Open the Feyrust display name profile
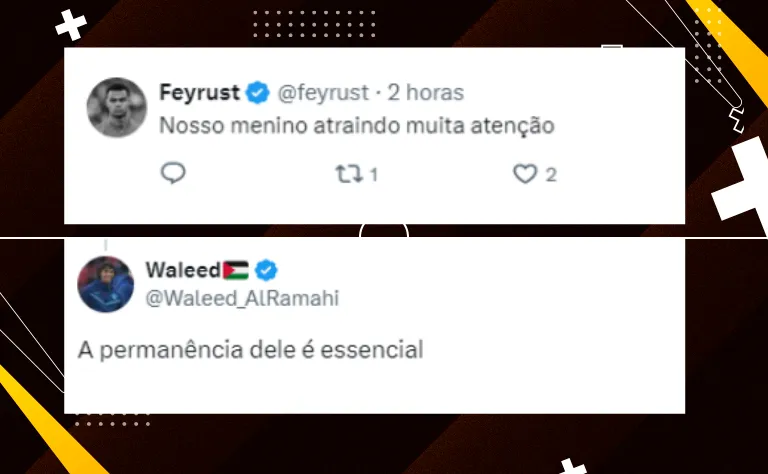The height and width of the screenshot is (474, 768). coord(199,93)
